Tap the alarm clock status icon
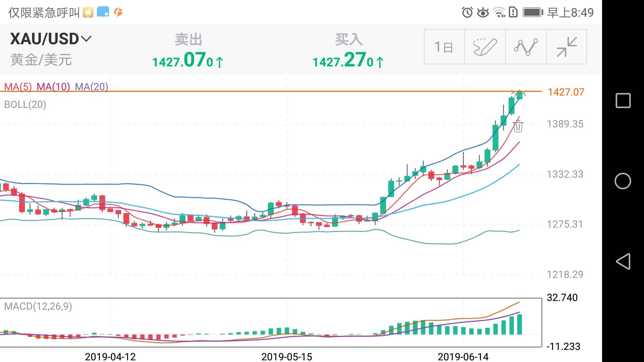Screen dimensions: 644x362 point(467,12)
